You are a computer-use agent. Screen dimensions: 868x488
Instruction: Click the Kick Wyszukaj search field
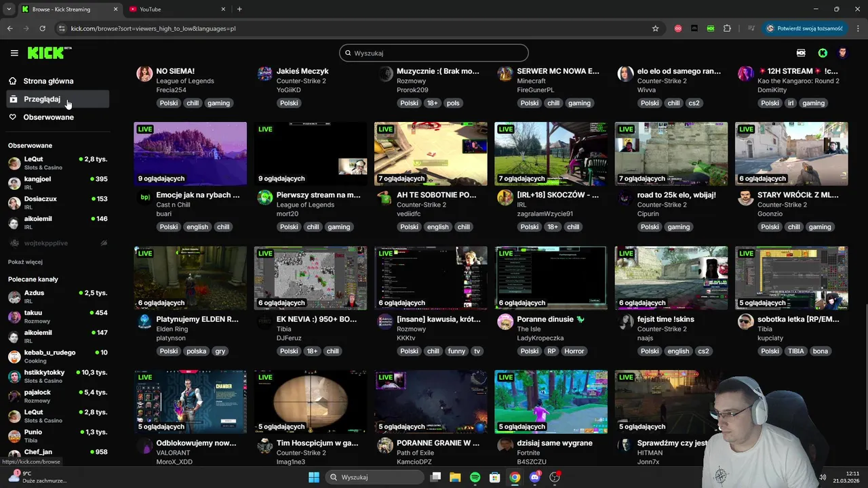pyautogui.click(x=434, y=53)
